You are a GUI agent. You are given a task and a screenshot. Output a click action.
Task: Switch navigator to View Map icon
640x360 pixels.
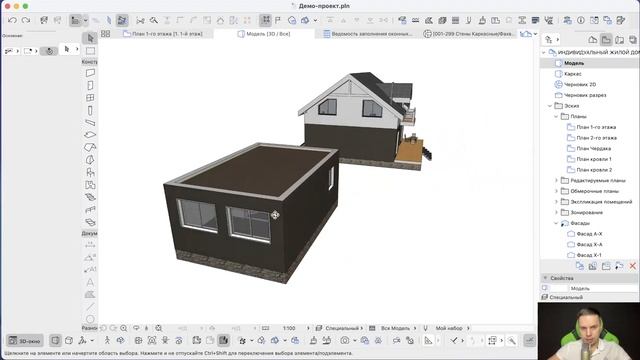pyautogui.click(x=606, y=40)
